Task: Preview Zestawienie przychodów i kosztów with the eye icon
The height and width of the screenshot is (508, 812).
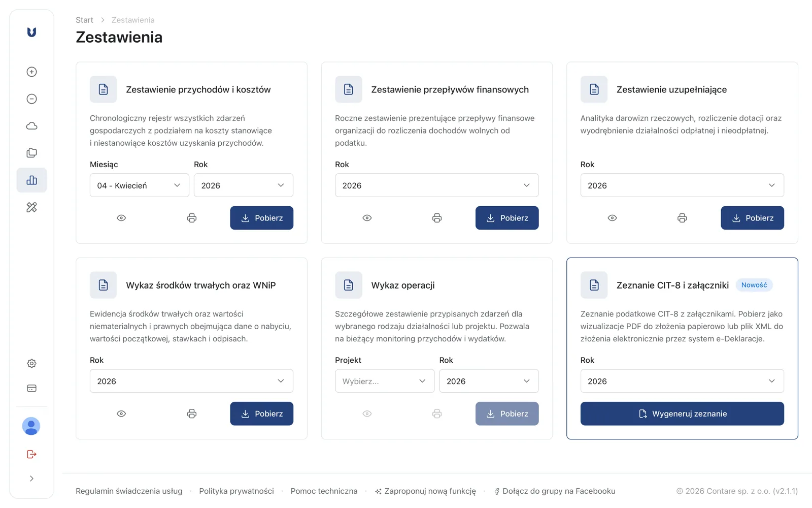Action: pos(121,217)
